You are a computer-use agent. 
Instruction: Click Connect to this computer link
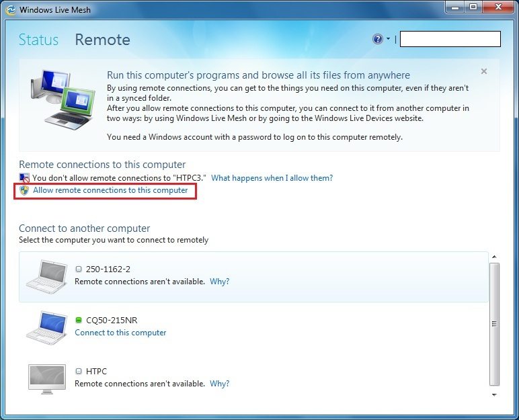click(x=120, y=333)
